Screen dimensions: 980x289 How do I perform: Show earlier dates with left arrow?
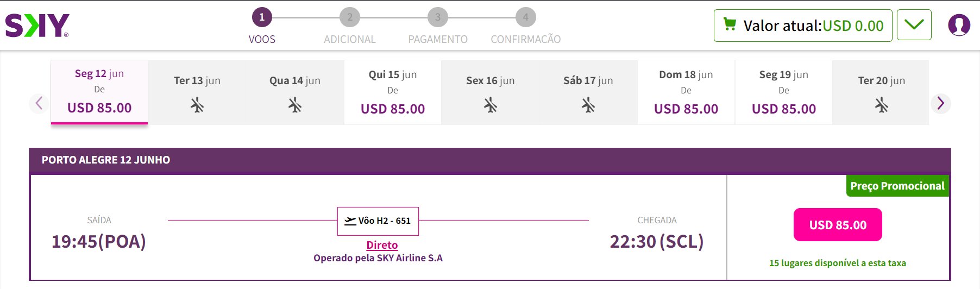[x=39, y=103]
